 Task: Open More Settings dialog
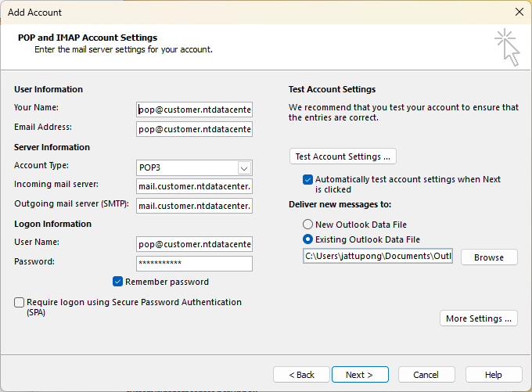click(x=478, y=318)
